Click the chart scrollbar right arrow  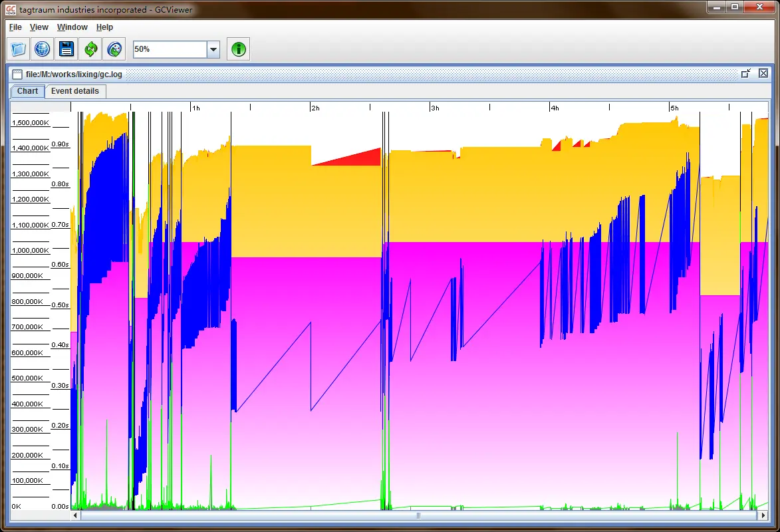point(762,515)
